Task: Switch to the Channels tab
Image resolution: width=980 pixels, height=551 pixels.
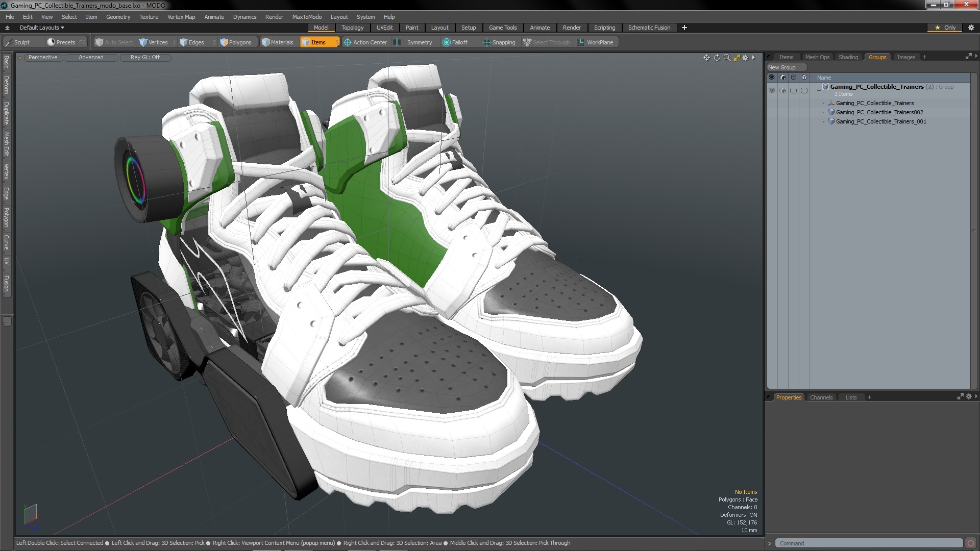Action: click(x=821, y=397)
